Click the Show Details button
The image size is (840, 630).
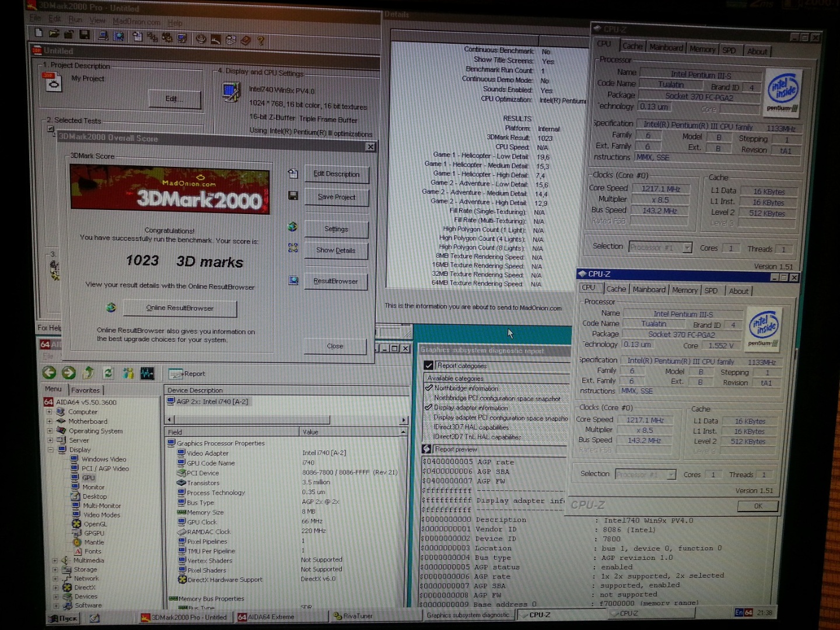pos(336,250)
